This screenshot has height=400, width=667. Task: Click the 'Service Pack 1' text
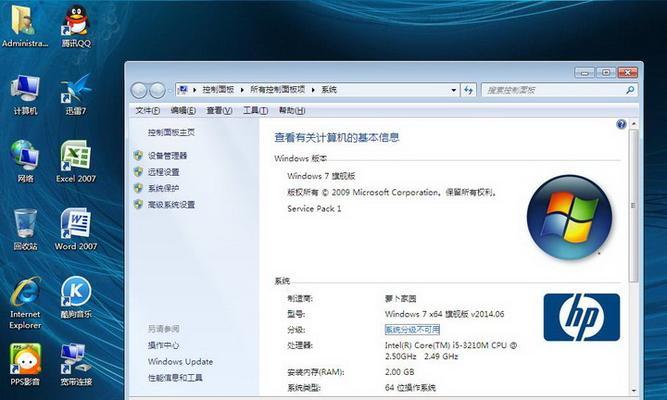point(314,209)
